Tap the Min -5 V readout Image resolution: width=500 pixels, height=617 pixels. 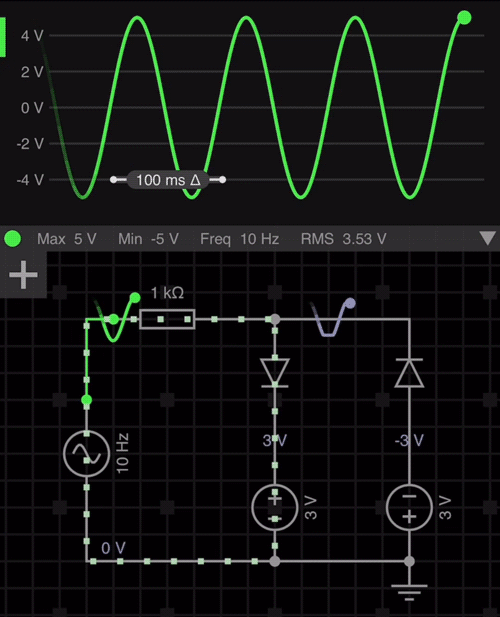pos(148,239)
